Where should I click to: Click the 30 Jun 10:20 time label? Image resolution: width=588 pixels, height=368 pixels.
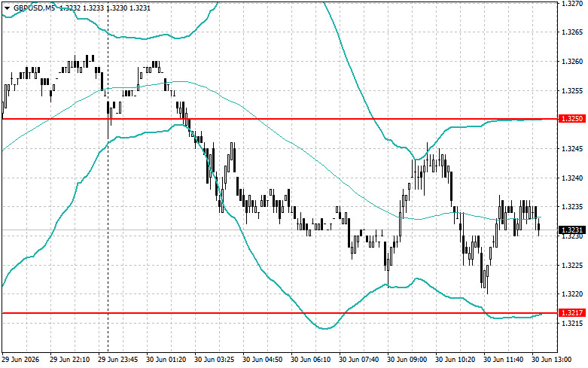point(455,360)
